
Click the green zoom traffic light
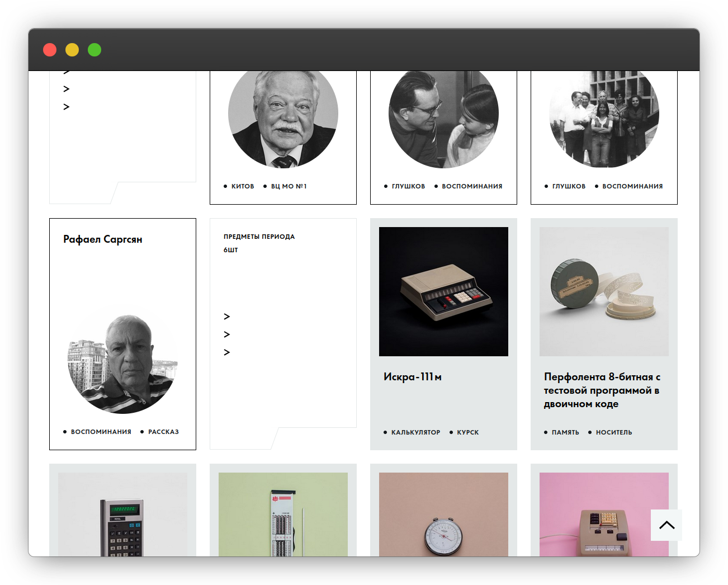pos(94,50)
